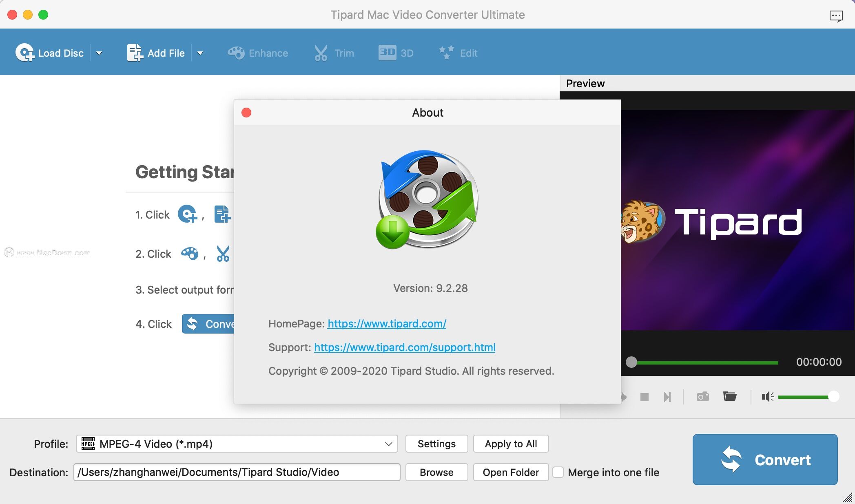Select the 3D tool icon

386,53
